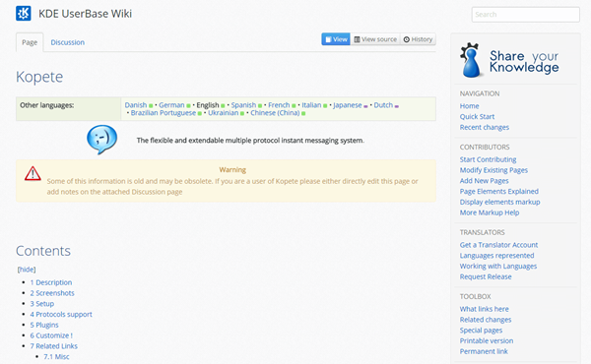This screenshot has height=364, width=591.
Task: Switch to the Discussion tab
Action: (x=67, y=42)
